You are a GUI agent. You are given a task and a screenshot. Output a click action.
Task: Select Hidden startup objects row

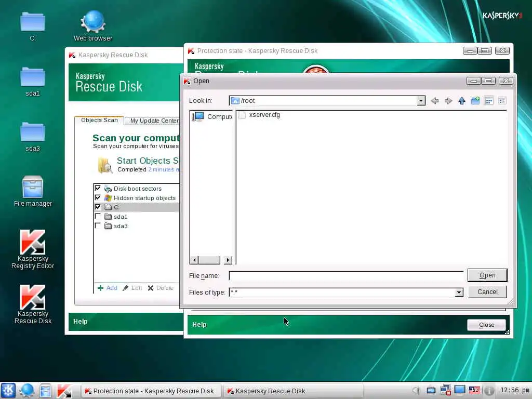137,198
